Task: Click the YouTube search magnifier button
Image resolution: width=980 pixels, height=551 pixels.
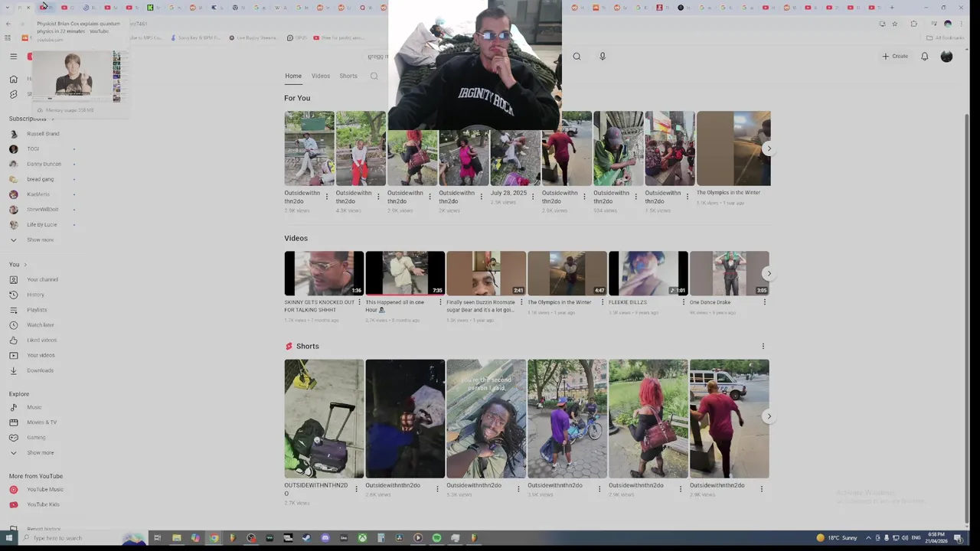Action: [x=577, y=56]
